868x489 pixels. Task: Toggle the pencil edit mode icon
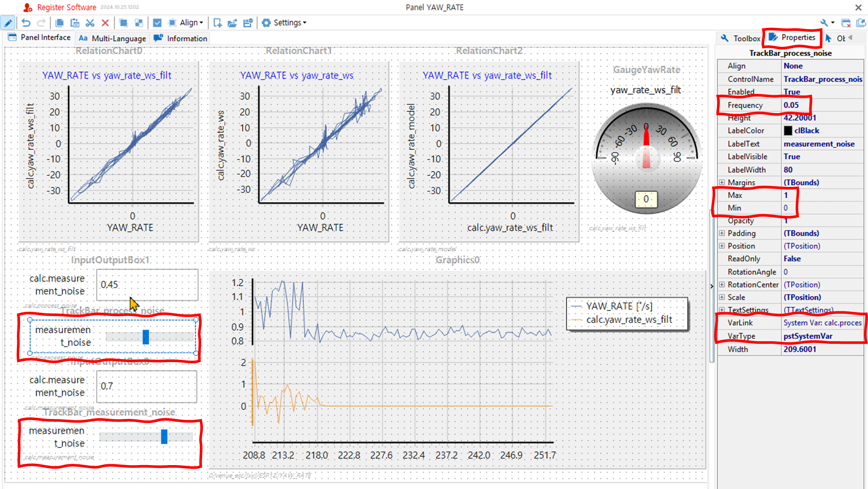[8, 23]
